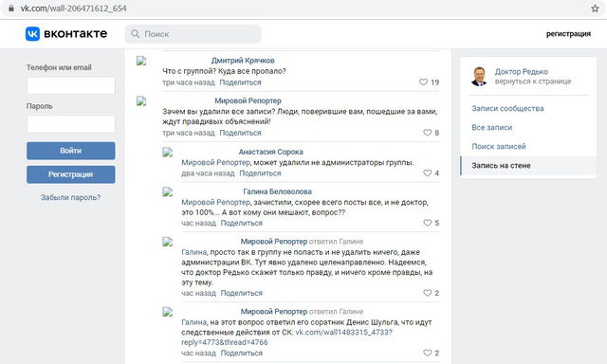Open Галина Беловолова's avatar image
607x364 pixels.
click(x=167, y=191)
